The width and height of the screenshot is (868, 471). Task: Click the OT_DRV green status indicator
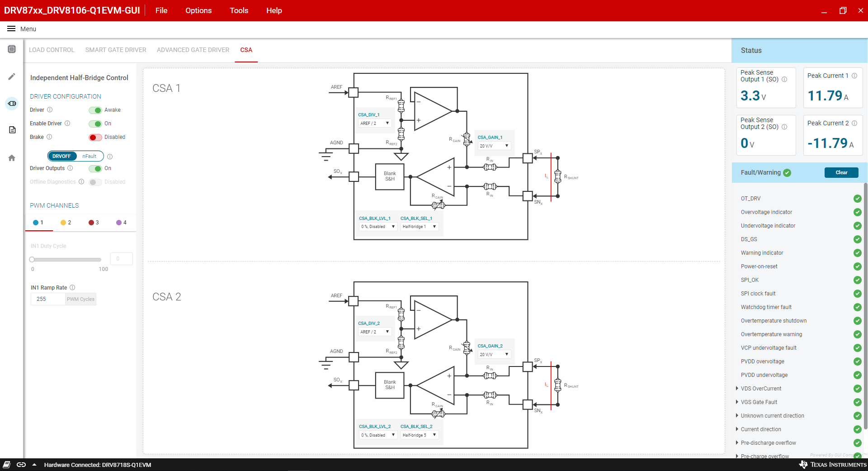[857, 199]
